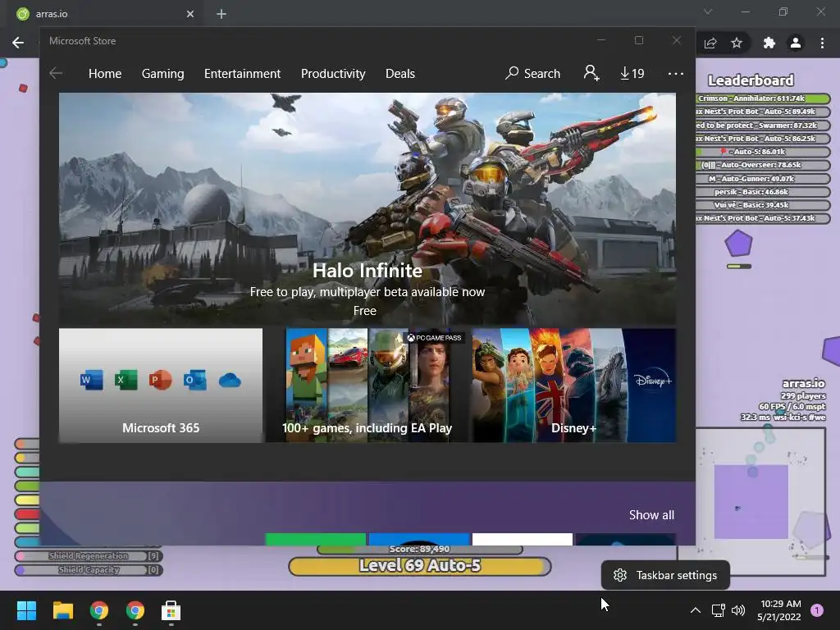Click the Vui vé Basic 39.45k entry
This screenshot has width=840, height=630.
pyautogui.click(x=763, y=205)
